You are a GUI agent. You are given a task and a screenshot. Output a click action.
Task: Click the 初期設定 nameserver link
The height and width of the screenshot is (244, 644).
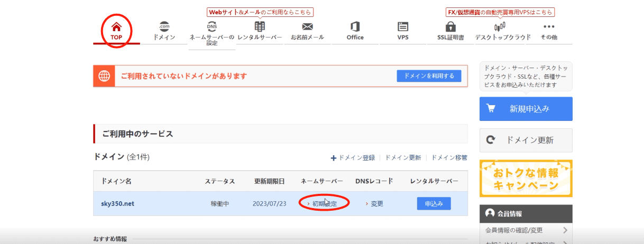pyautogui.click(x=324, y=204)
